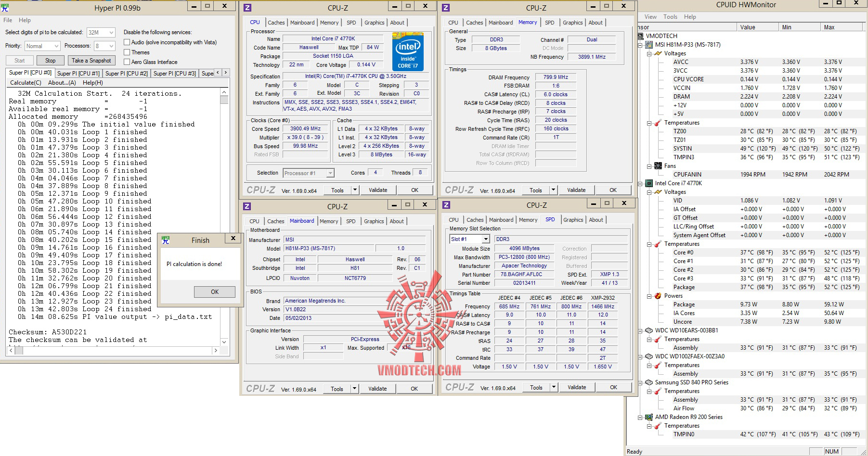The height and width of the screenshot is (456, 868).
Task: Click the Temperatures thermometer icon under Intel Core i7 4770K
Action: pos(658,244)
